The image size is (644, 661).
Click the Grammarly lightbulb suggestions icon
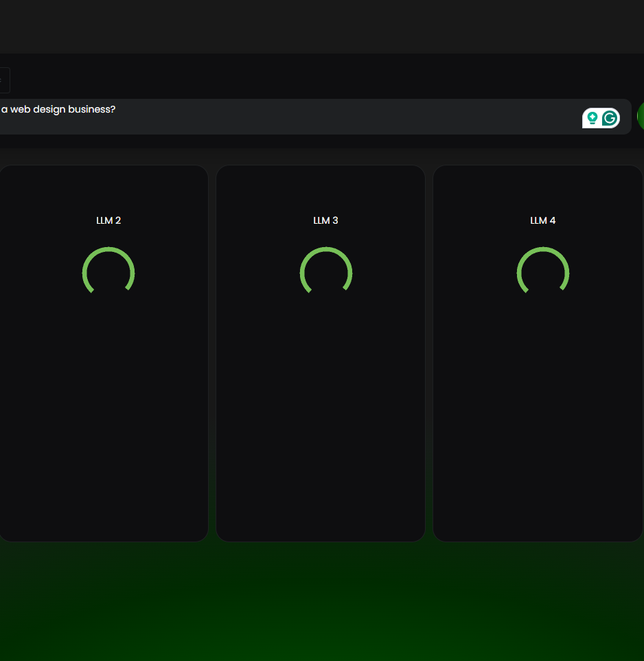pyautogui.click(x=592, y=118)
